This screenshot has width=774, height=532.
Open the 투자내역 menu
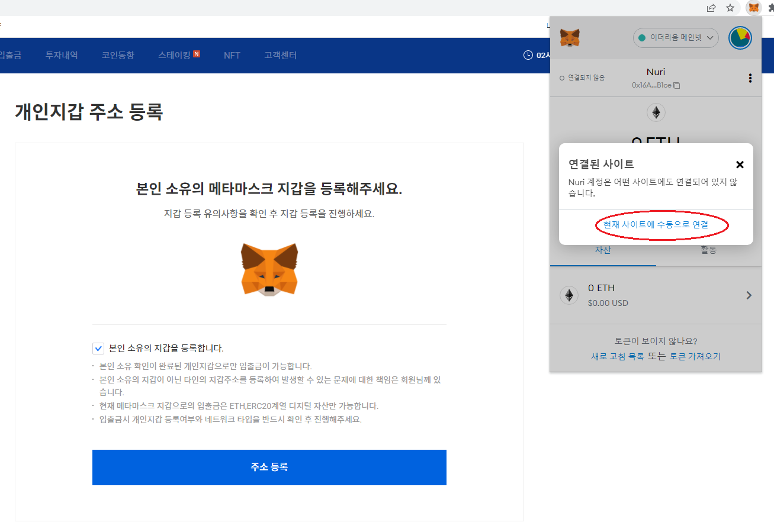click(62, 55)
